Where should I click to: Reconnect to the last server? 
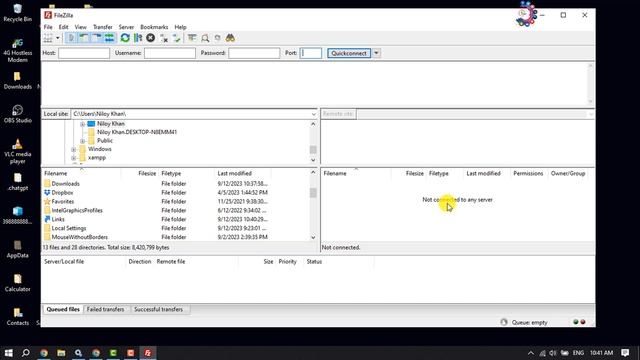pyautogui.click(x=176, y=38)
